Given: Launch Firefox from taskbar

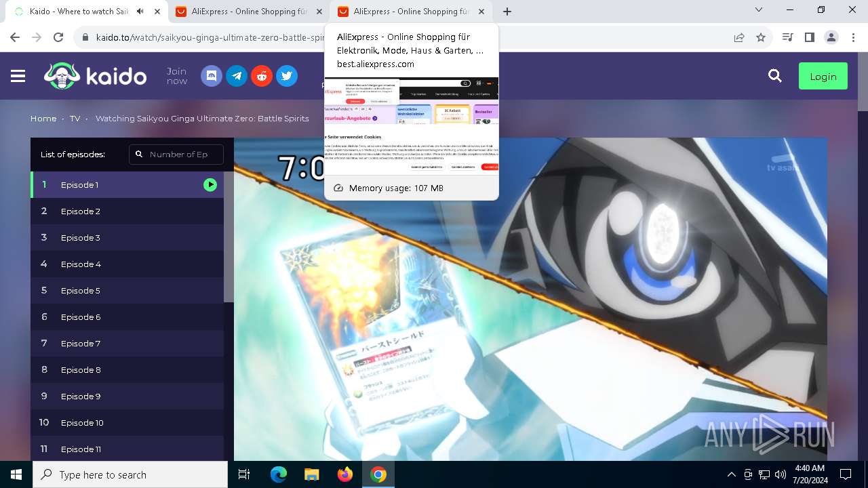Looking at the screenshot, I should (345, 474).
